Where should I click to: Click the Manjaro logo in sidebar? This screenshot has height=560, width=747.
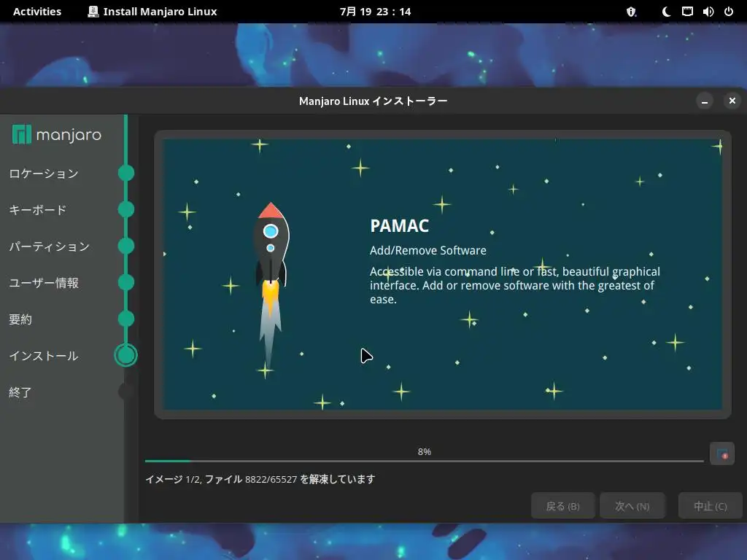[x=57, y=135]
